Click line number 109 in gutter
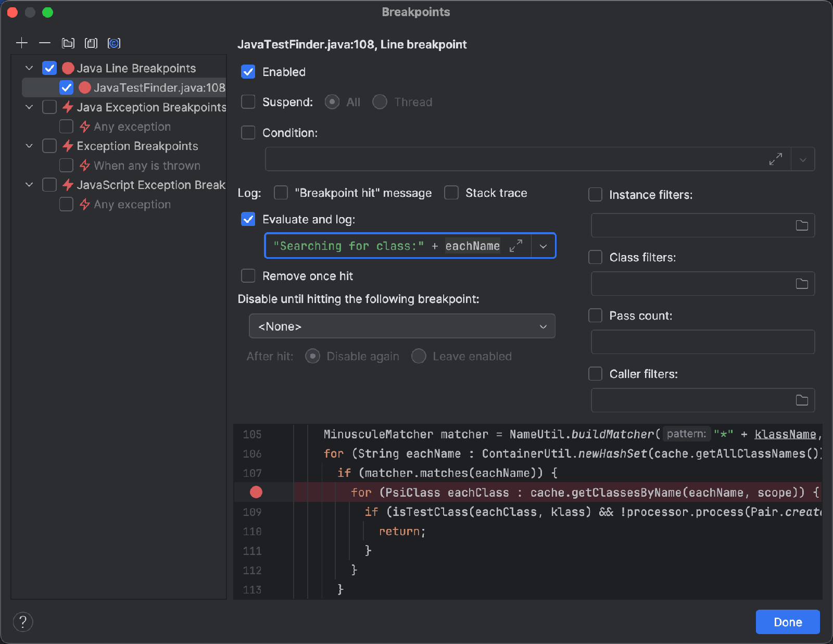833x644 pixels. pyautogui.click(x=252, y=512)
